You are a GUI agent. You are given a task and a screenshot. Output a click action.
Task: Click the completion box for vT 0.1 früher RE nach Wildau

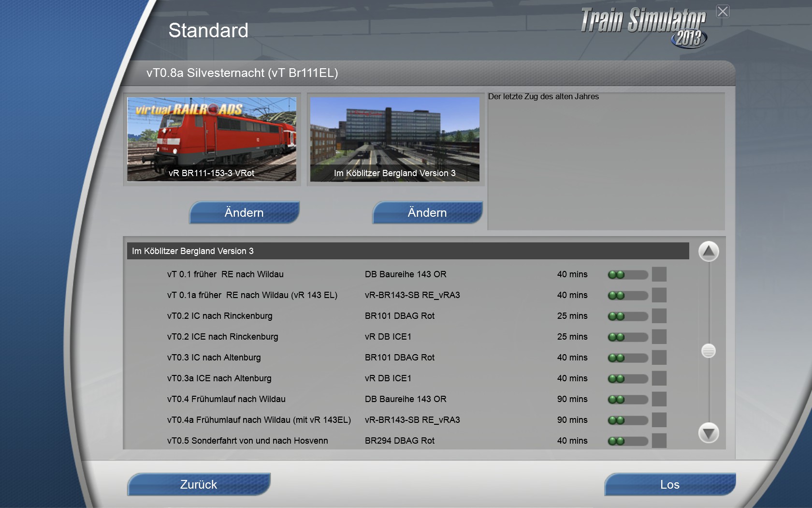(x=659, y=274)
